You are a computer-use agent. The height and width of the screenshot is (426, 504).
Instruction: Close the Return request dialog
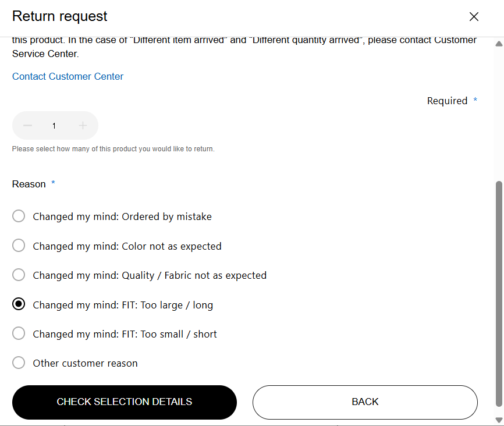click(x=474, y=17)
